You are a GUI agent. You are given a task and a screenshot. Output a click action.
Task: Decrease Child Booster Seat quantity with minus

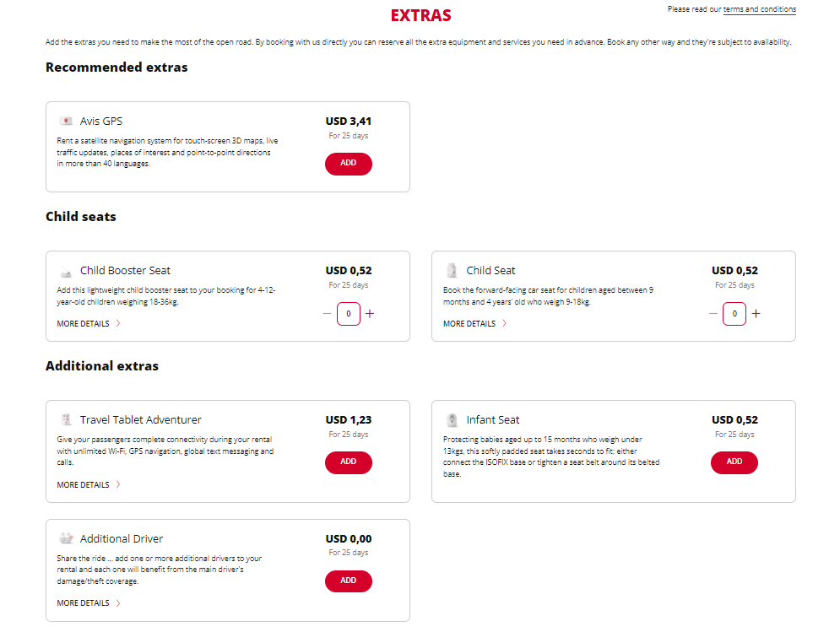[328, 314]
